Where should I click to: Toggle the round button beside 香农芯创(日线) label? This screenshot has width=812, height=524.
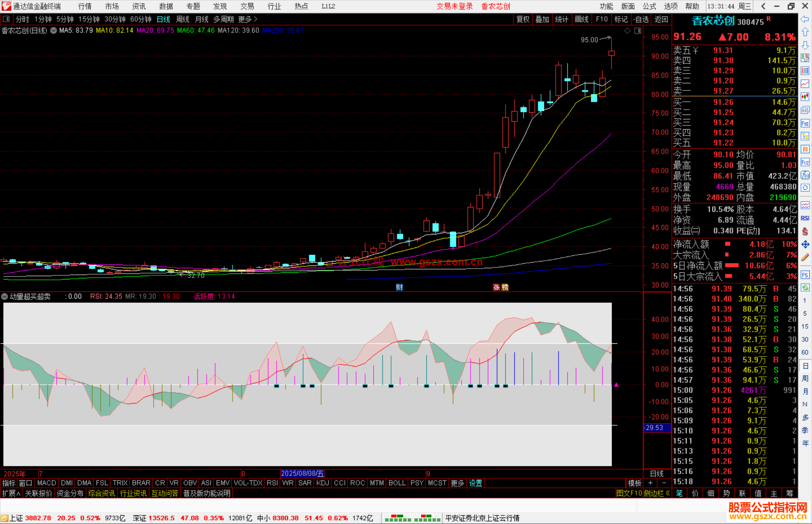tap(53, 30)
